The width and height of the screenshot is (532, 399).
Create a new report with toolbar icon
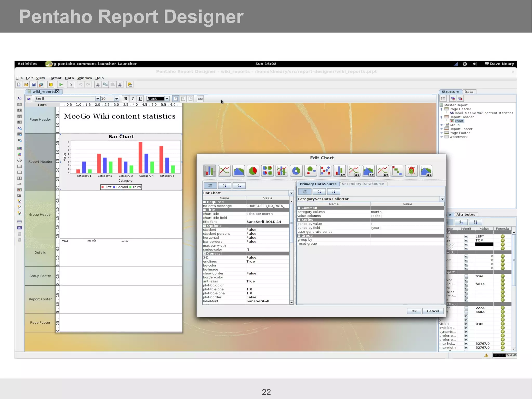point(19,84)
